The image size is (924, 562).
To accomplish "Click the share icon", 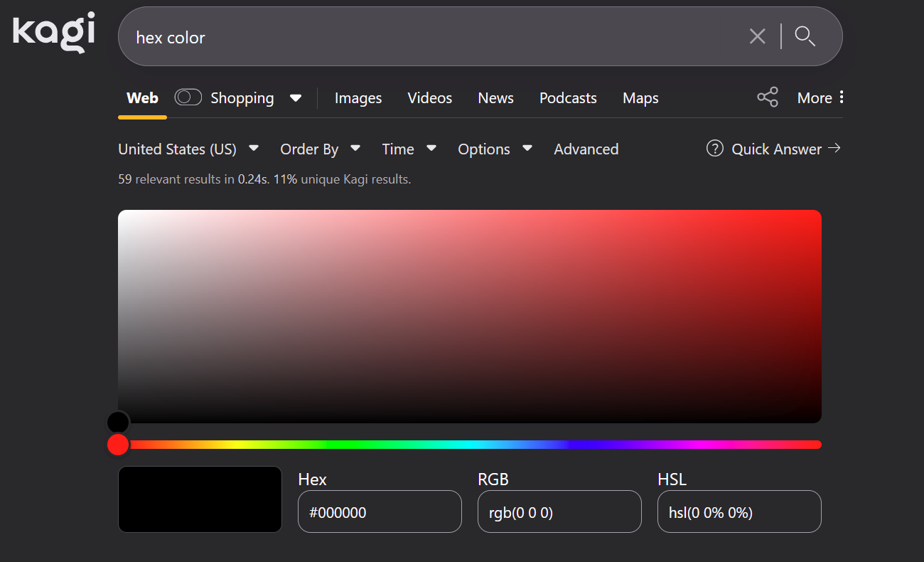I will pyautogui.click(x=768, y=97).
